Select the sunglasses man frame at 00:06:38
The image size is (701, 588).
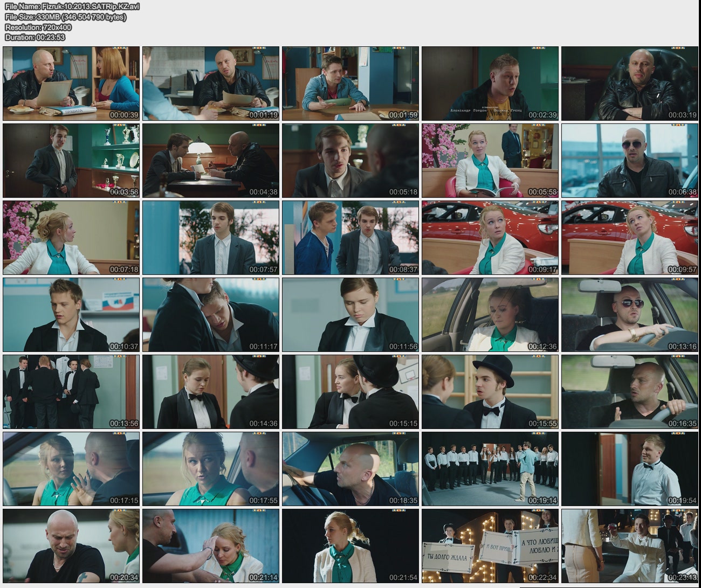(629, 161)
